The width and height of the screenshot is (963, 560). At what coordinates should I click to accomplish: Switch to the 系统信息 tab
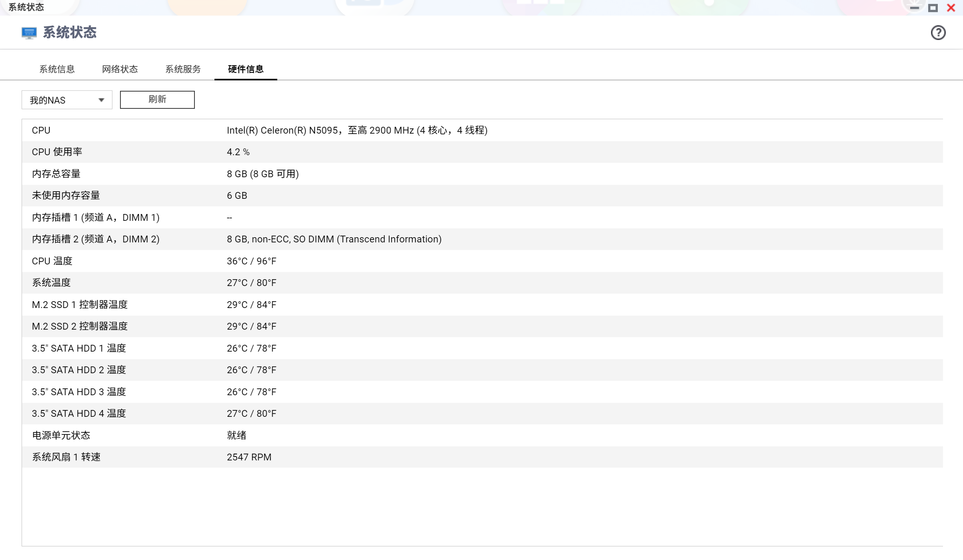click(x=57, y=69)
